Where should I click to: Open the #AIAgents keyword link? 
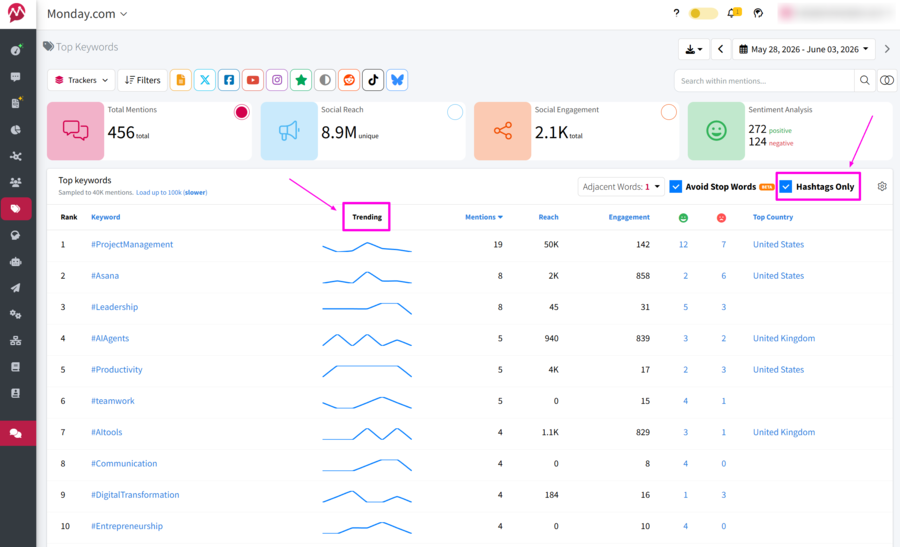point(110,338)
